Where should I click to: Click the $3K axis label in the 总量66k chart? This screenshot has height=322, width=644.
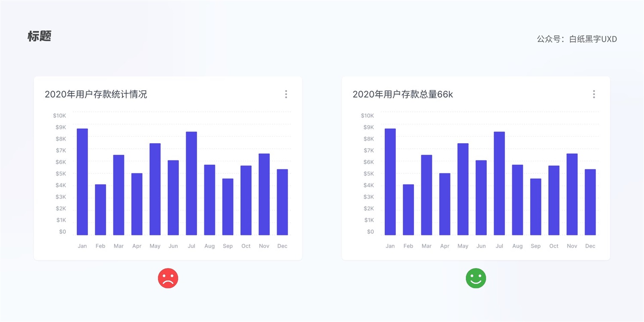click(x=369, y=197)
